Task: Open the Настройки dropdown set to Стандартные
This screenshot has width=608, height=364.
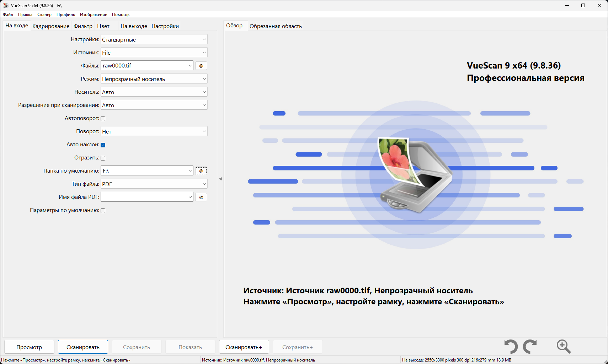Action: pos(154,39)
